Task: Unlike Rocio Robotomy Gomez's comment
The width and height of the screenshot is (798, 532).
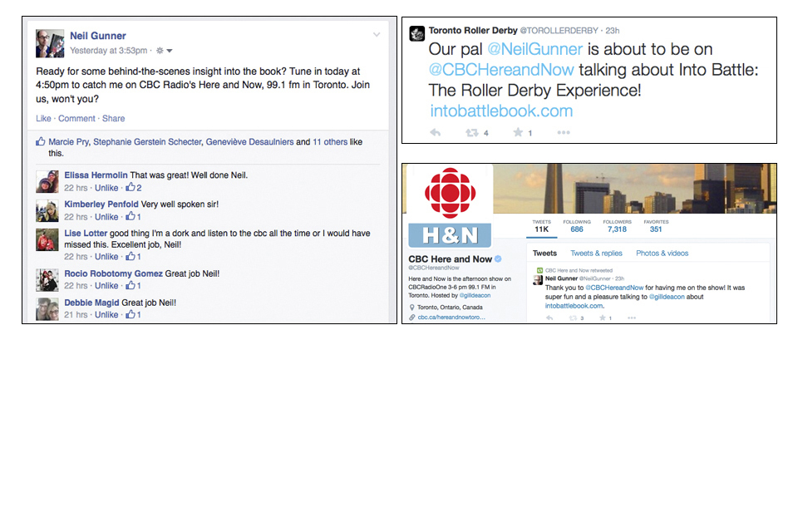Action: pos(106,286)
